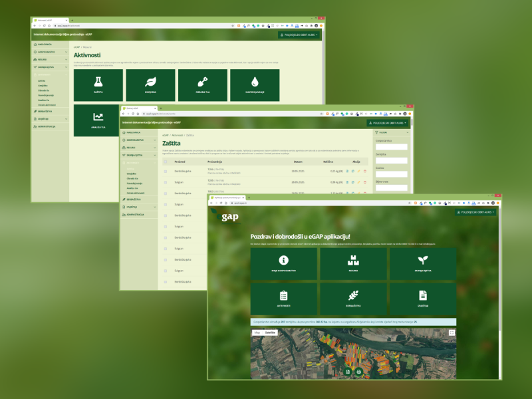Image resolution: width=532 pixels, height=399 pixels.
Task: Open the Navodnjavanje water drop tile
Action: click(255, 85)
